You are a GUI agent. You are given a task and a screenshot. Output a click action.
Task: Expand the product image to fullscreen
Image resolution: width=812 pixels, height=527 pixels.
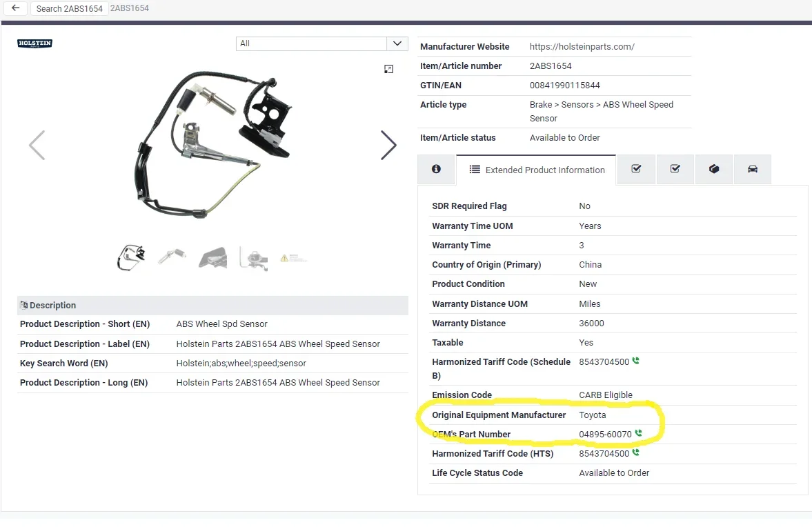[x=388, y=69]
